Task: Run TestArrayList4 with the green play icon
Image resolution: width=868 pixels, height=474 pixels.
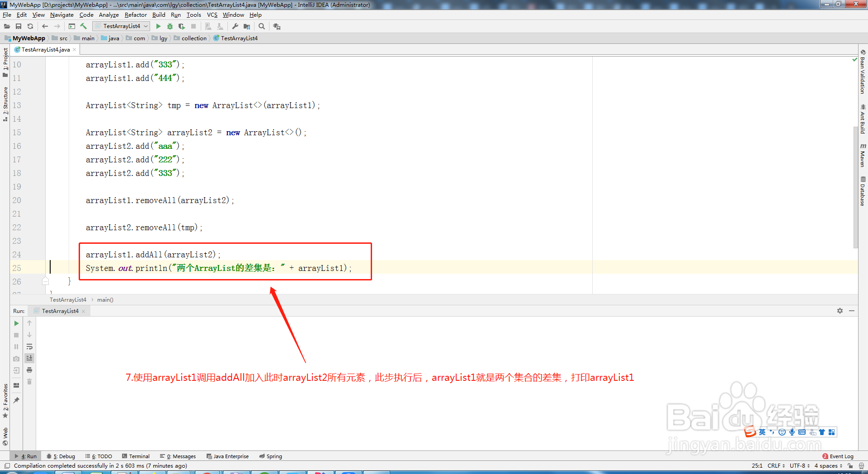Action: pyautogui.click(x=158, y=26)
